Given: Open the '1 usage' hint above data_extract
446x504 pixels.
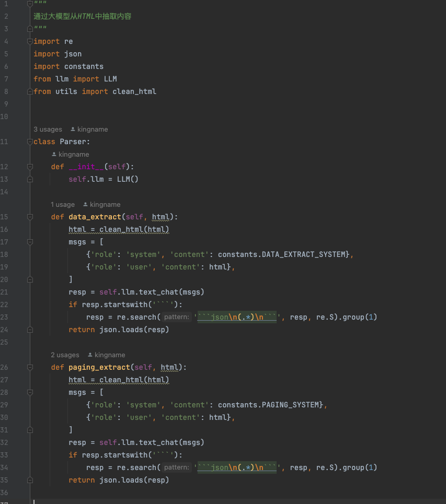Looking at the screenshot, I should (63, 204).
